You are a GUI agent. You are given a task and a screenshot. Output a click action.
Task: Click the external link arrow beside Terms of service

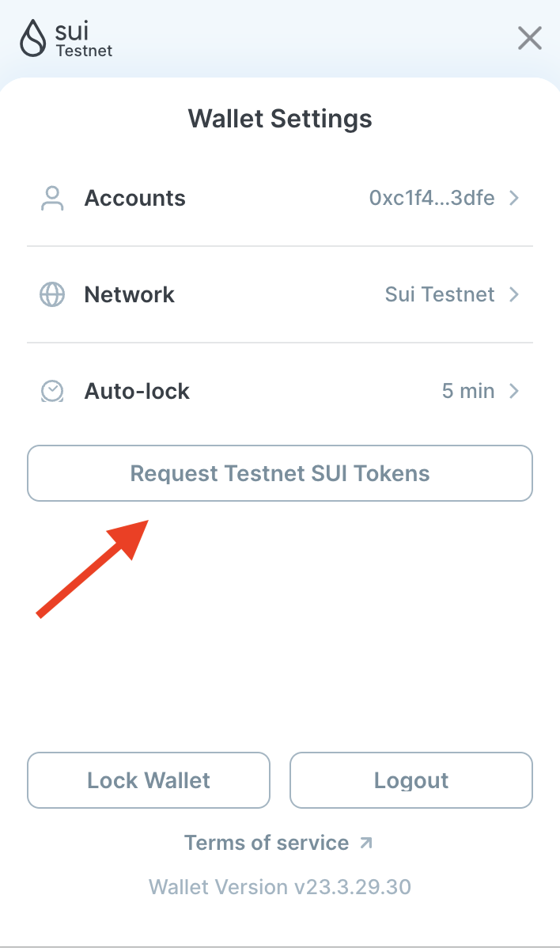tap(365, 843)
